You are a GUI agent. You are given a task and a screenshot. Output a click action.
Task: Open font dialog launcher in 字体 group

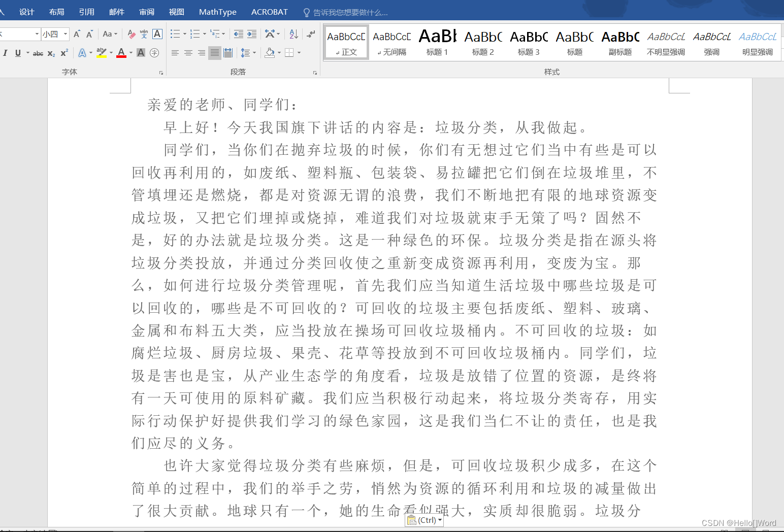pos(161,73)
